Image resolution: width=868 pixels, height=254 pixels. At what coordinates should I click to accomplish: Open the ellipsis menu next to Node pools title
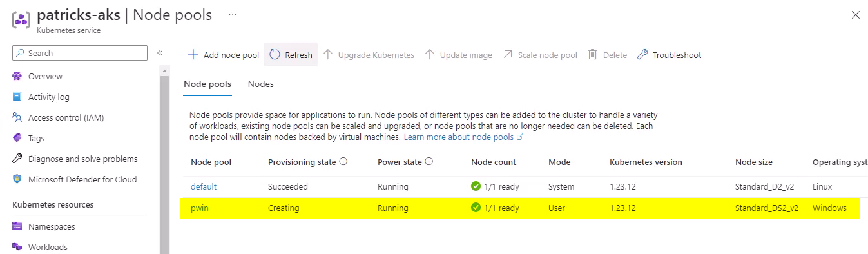tap(233, 14)
